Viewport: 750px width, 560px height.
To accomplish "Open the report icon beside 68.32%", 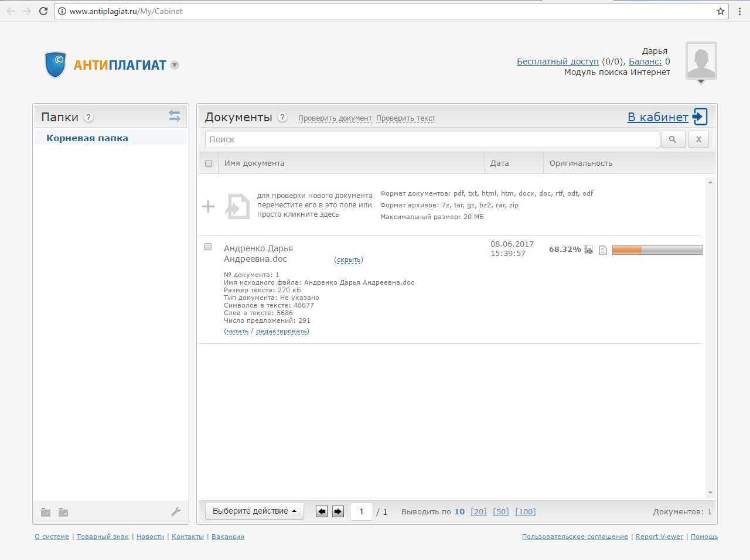I will coord(589,250).
